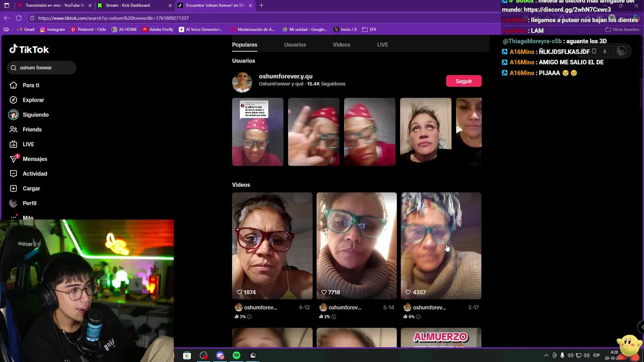Open Spotify from the taskbar
Image resolution: width=644 pixels, height=362 pixels.
click(x=236, y=355)
